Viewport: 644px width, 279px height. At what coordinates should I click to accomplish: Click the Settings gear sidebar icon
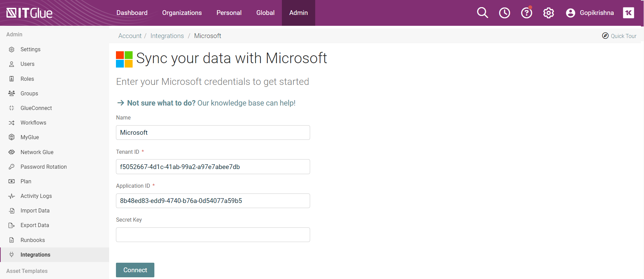12,50
